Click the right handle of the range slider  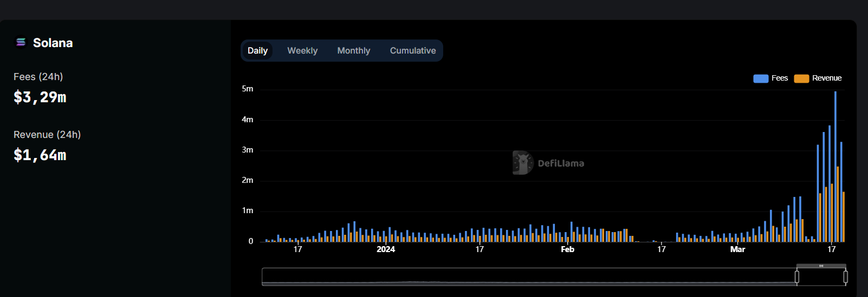(x=845, y=277)
